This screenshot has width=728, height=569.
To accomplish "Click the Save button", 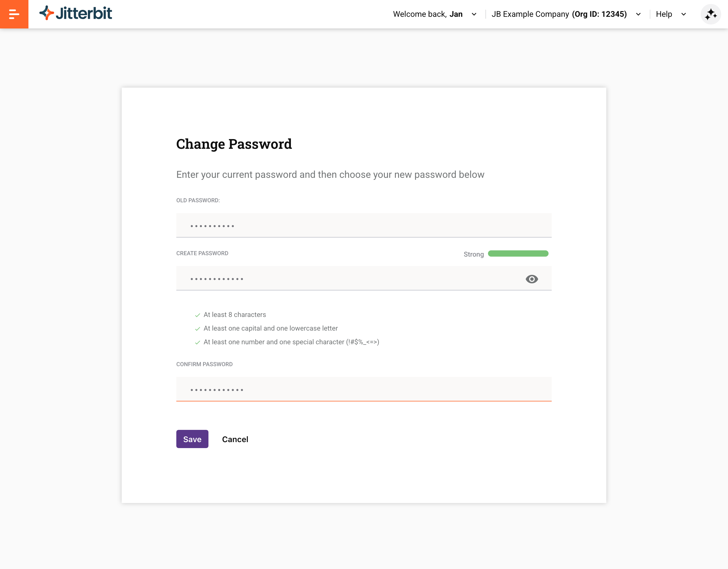I will [192, 439].
